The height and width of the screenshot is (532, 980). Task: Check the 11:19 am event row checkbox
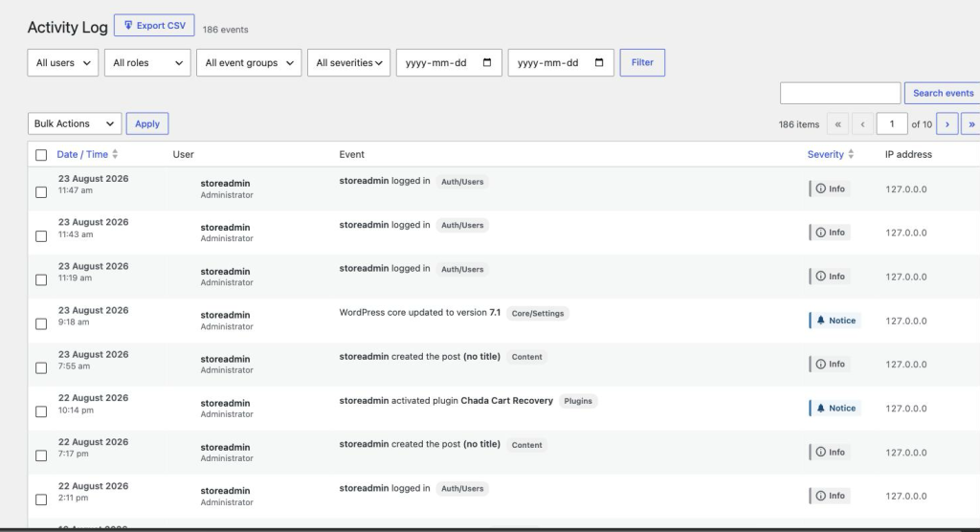pyautogui.click(x=41, y=280)
